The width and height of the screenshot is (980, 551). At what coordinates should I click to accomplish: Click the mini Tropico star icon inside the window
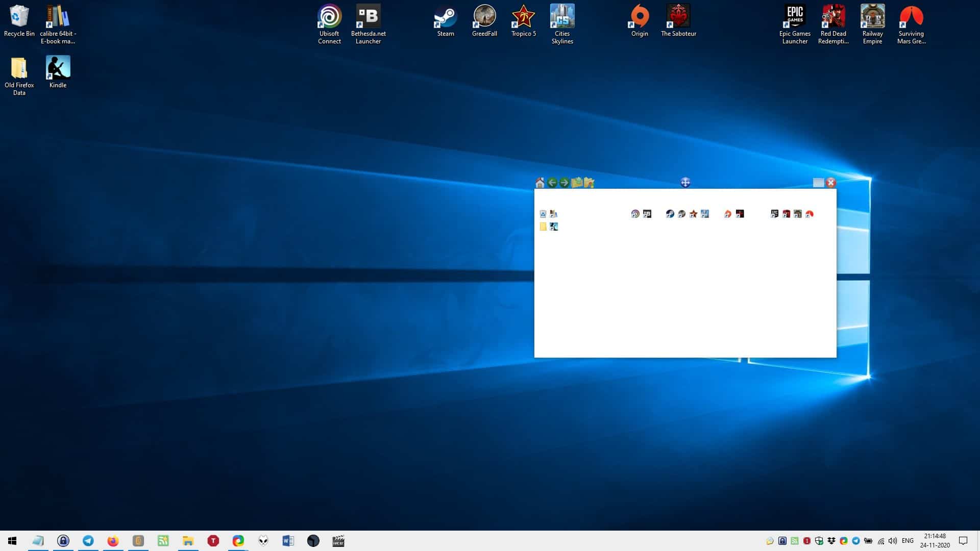[693, 214]
